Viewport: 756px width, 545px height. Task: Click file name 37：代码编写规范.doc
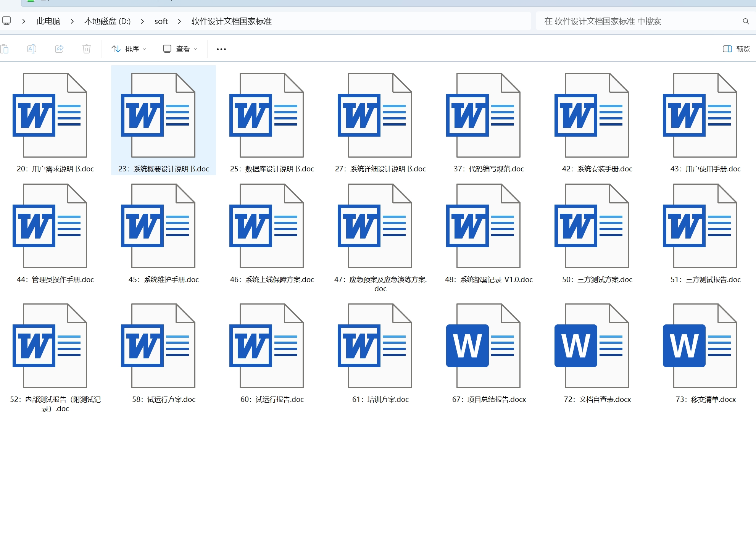(x=489, y=169)
